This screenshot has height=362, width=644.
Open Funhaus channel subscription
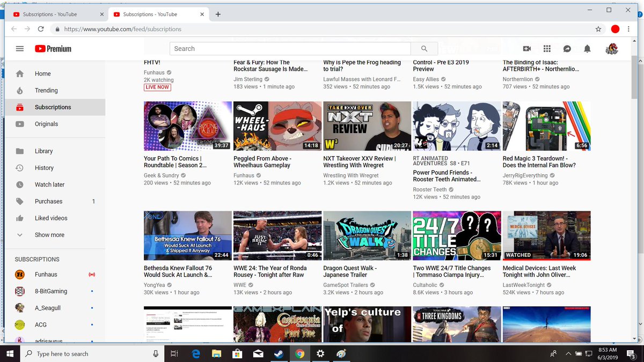pyautogui.click(x=55, y=275)
